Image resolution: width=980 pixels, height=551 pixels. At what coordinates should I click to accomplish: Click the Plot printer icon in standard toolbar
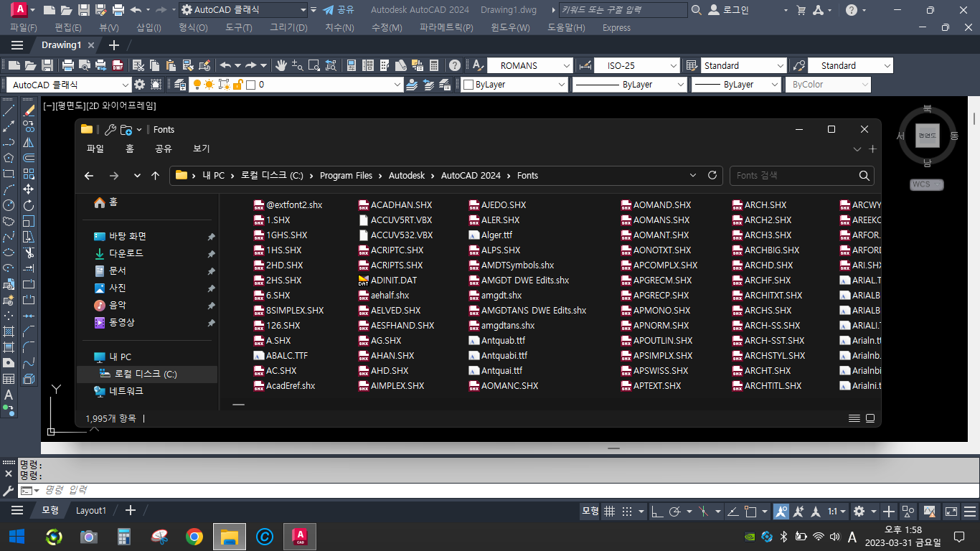(68, 65)
